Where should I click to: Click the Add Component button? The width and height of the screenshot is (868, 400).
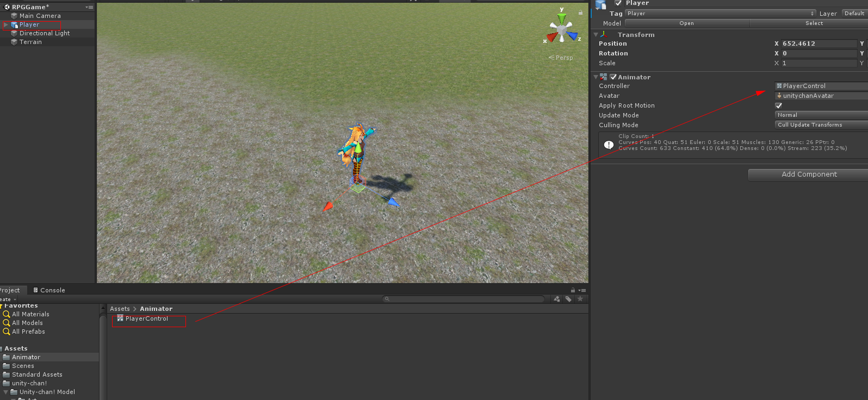pyautogui.click(x=808, y=174)
